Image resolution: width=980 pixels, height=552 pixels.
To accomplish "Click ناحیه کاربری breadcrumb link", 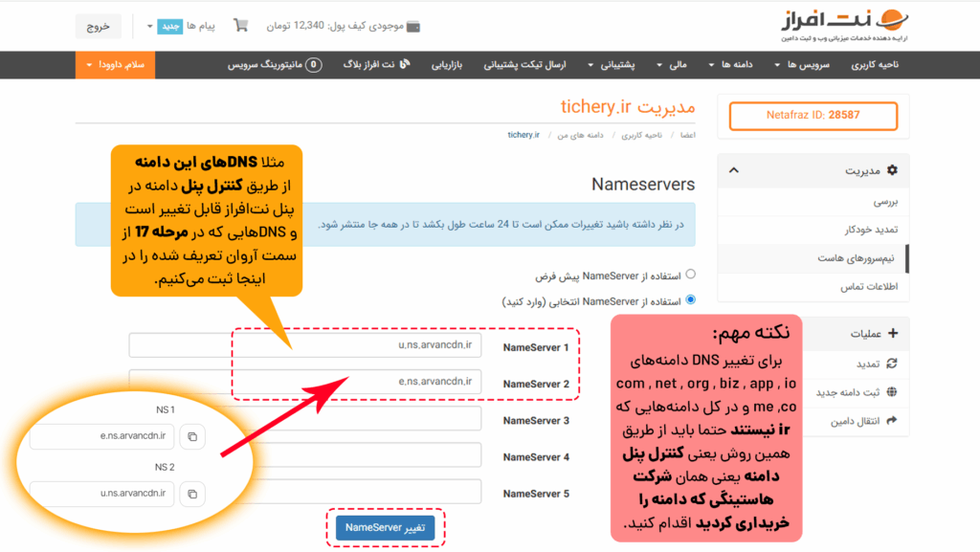I will (641, 135).
